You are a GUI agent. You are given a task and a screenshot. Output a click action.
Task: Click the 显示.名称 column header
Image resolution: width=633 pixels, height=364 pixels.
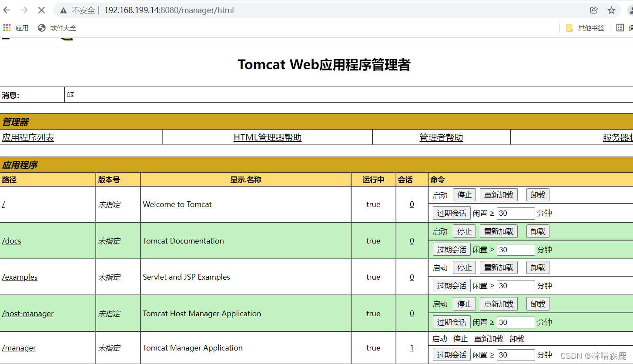[246, 180]
